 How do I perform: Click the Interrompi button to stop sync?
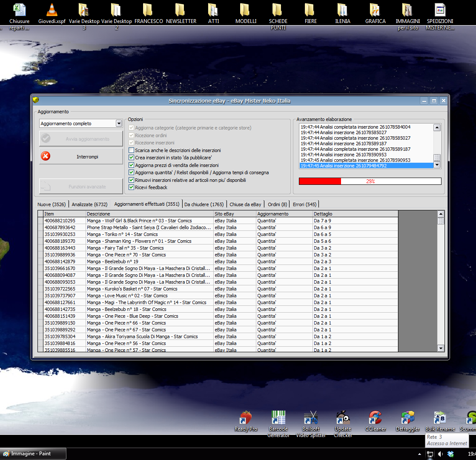pyautogui.click(x=81, y=157)
